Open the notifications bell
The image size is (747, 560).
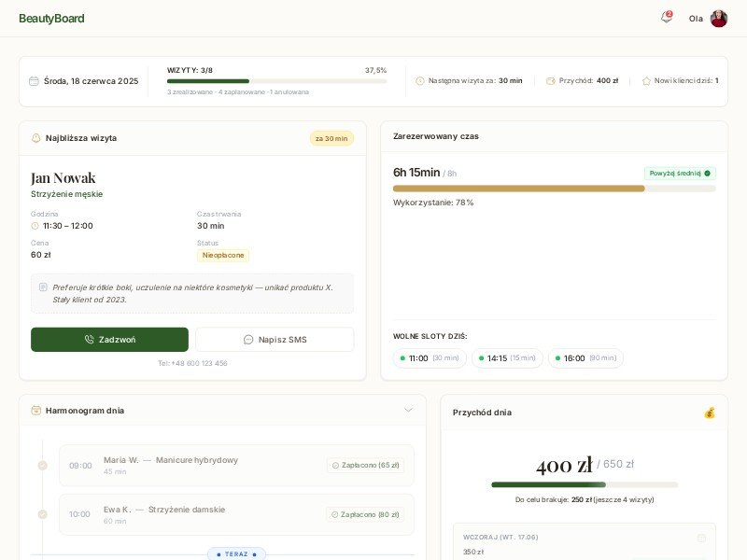tap(666, 18)
